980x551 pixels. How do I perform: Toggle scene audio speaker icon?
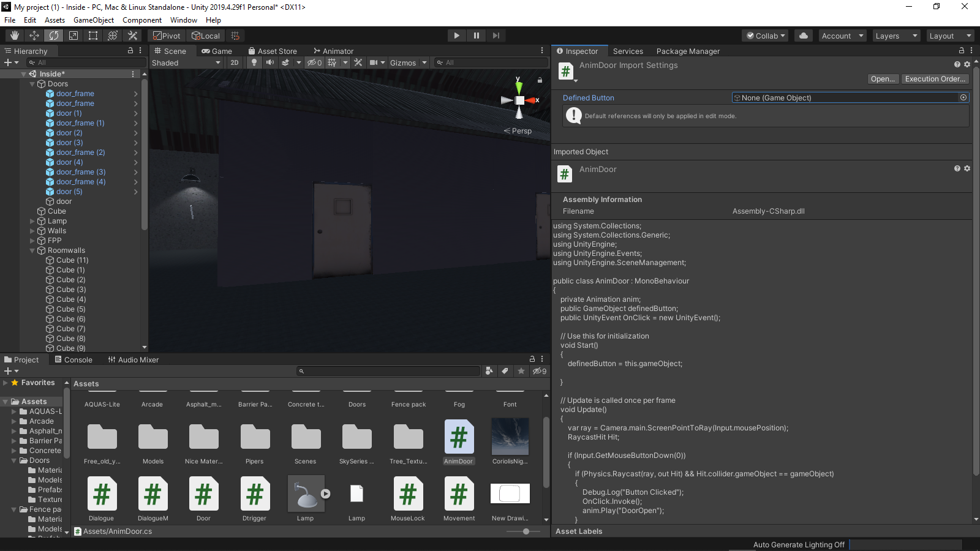pos(269,62)
